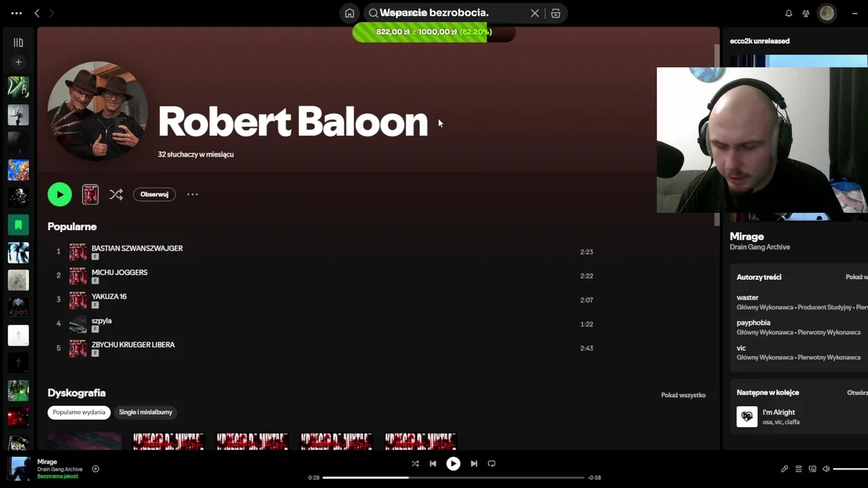
Task: Open now-playing Mirage cover in bottom bar
Action: click(x=19, y=468)
